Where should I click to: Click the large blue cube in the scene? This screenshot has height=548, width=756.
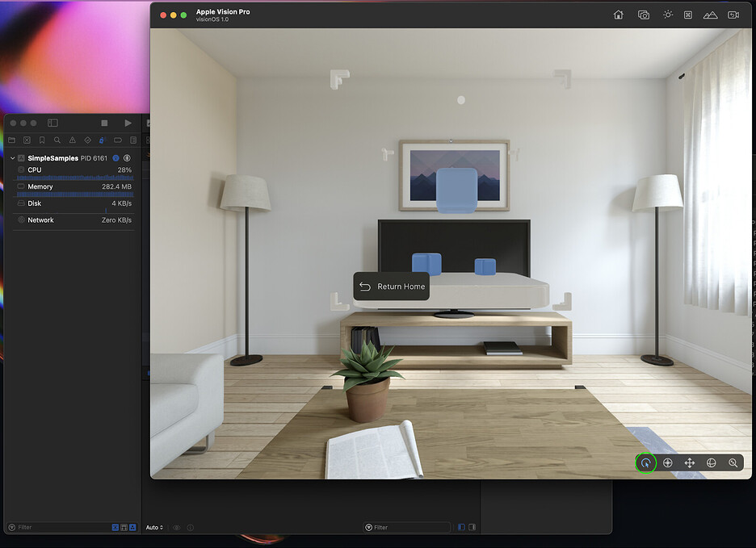pyautogui.click(x=456, y=190)
